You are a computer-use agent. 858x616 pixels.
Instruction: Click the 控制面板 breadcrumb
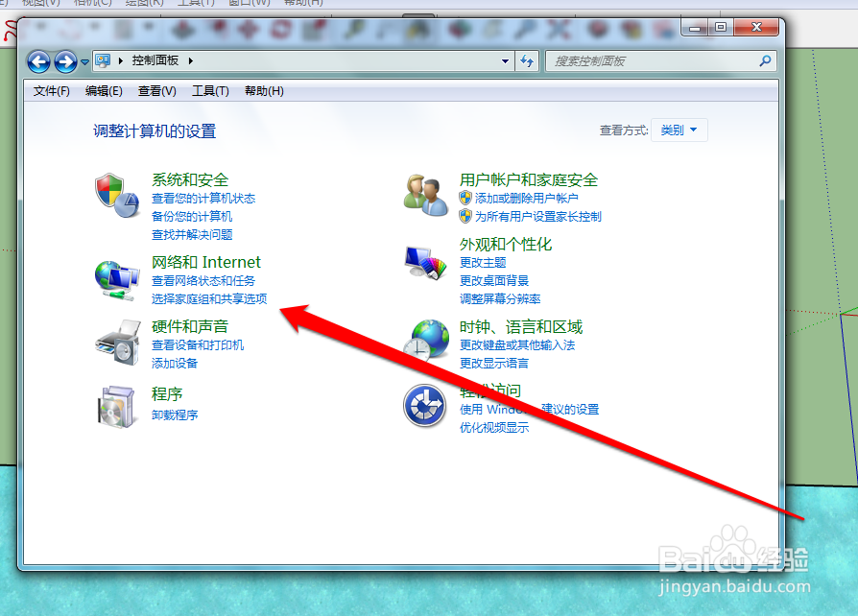click(x=155, y=60)
